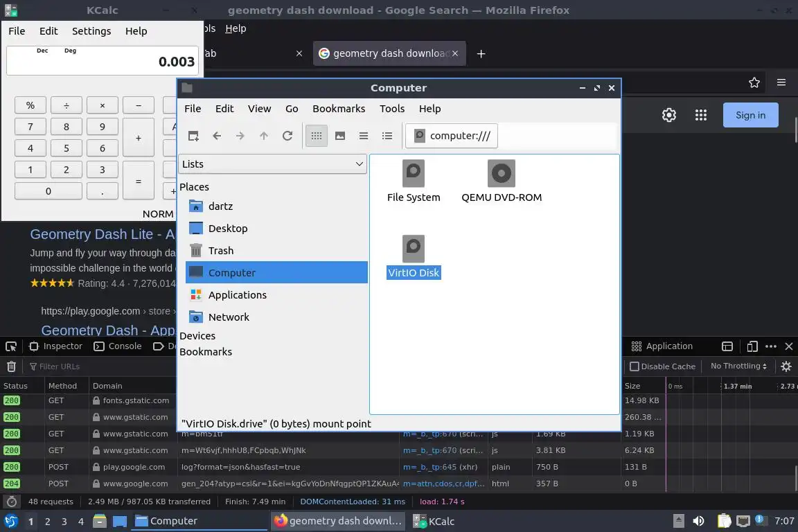Clear network requests with trash icon
798x532 pixels.
11,366
